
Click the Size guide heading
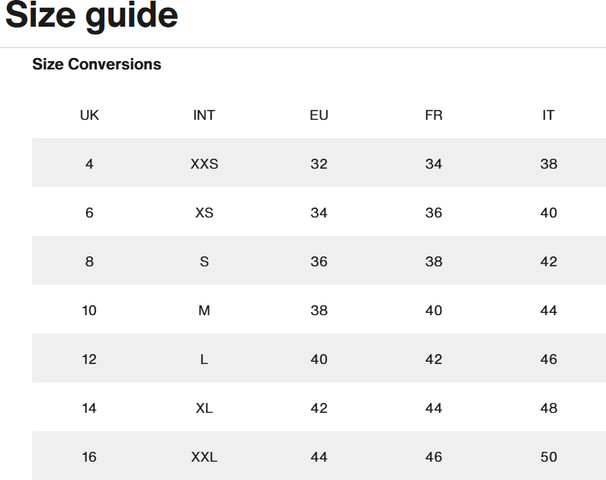pyautogui.click(x=92, y=15)
